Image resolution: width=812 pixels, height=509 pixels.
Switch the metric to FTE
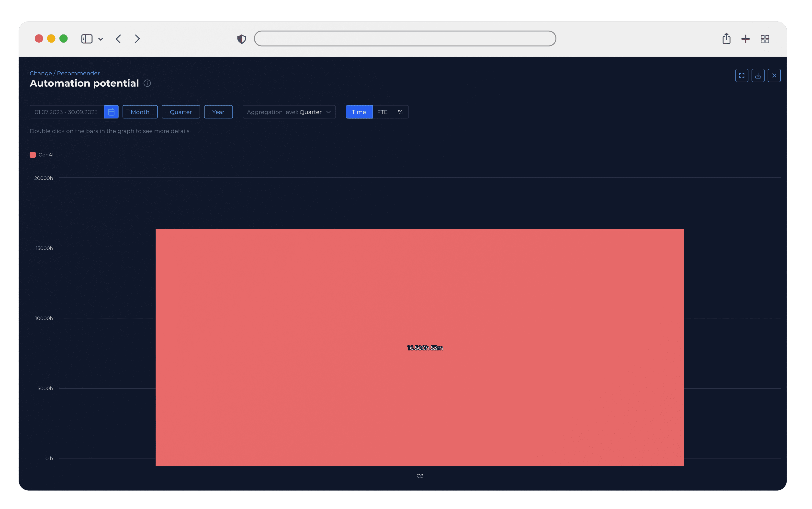pyautogui.click(x=383, y=112)
